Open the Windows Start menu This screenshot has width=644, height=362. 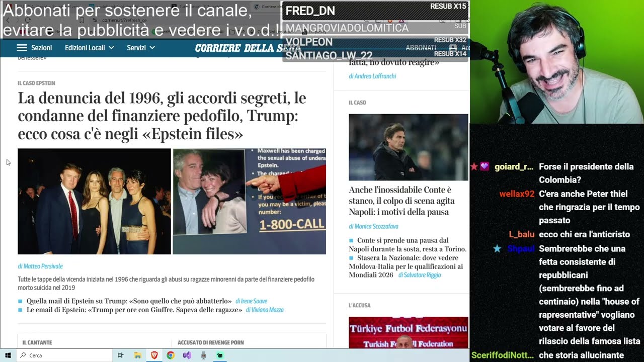tap(8, 355)
